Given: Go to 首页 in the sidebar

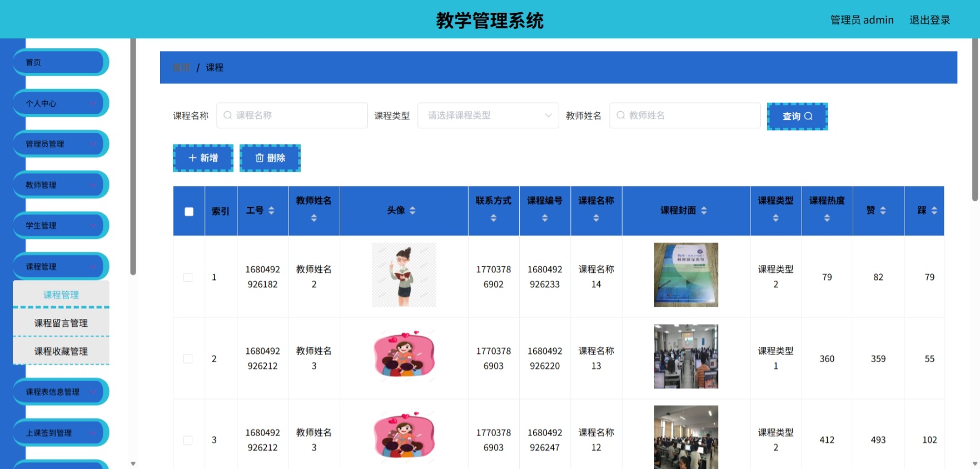Looking at the screenshot, I should coord(60,62).
